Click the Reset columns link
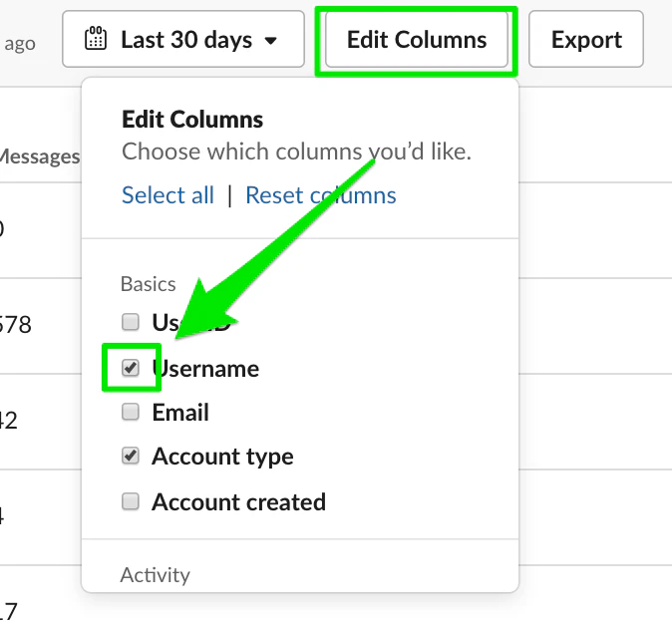Viewport: 672px width, 626px height. (321, 195)
